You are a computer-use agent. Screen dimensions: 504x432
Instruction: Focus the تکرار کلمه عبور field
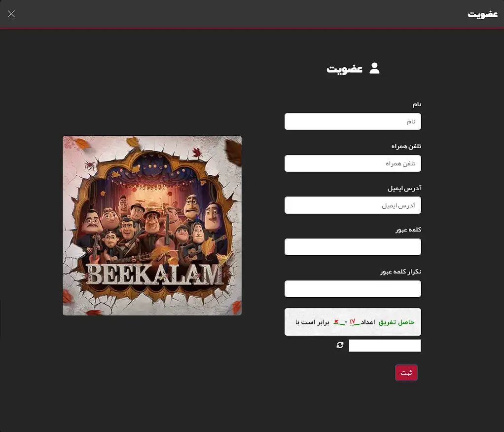click(x=353, y=289)
